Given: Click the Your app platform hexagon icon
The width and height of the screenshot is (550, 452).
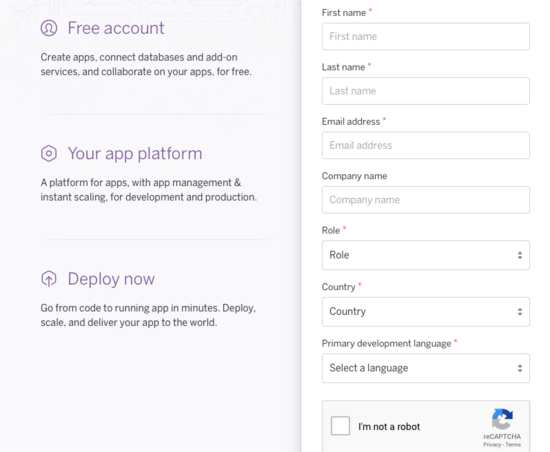Looking at the screenshot, I should pyautogui.click(x=49, y=153).
